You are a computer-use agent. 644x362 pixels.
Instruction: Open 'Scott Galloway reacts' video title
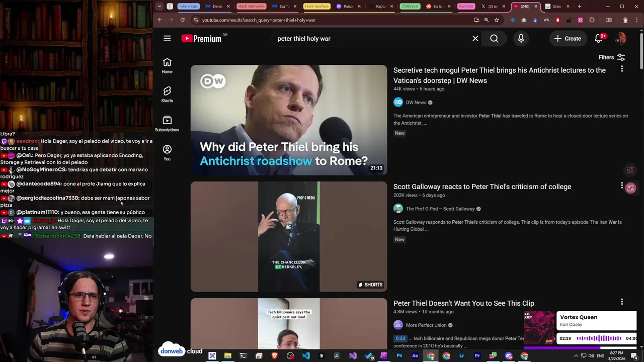click(482, 187)
